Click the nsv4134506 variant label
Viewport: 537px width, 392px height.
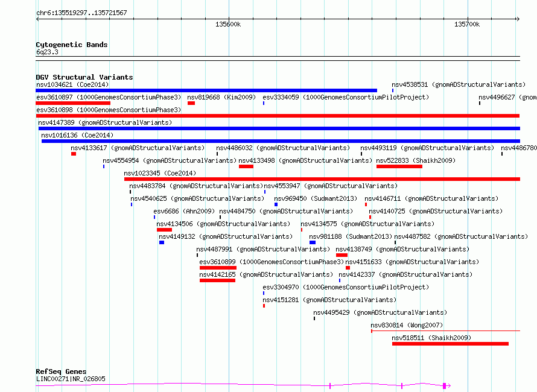click(x=223, y=224)
